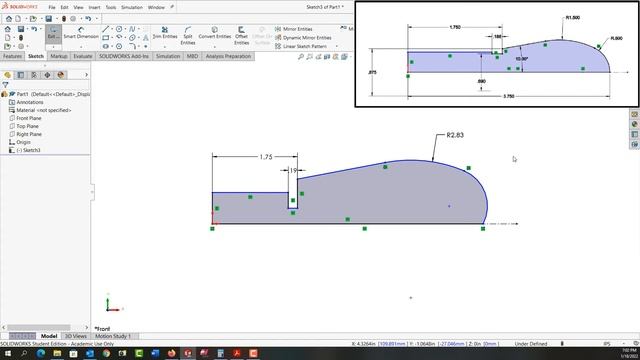
Task: Select the Spline sketch tool
Action: 132,29
